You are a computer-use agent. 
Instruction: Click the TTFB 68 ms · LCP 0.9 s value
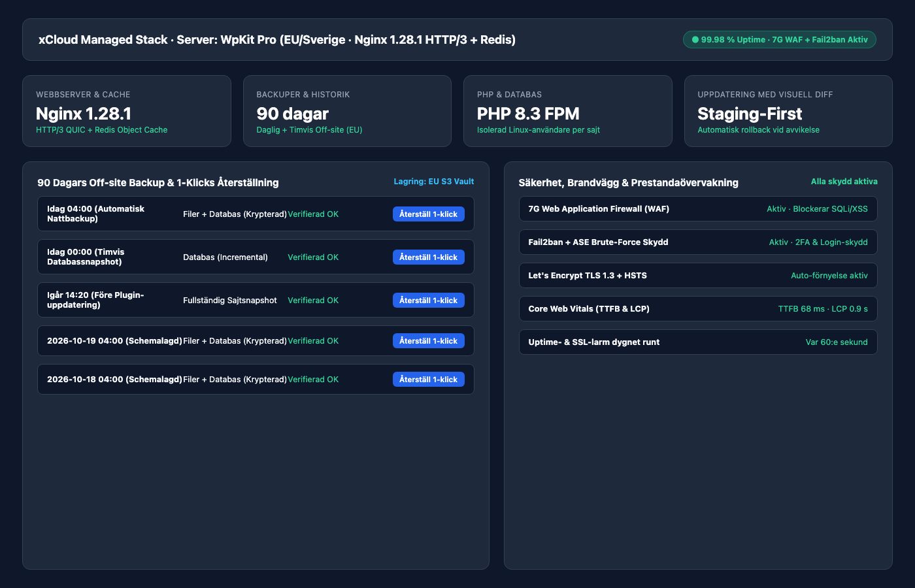[x=823, y=309]
